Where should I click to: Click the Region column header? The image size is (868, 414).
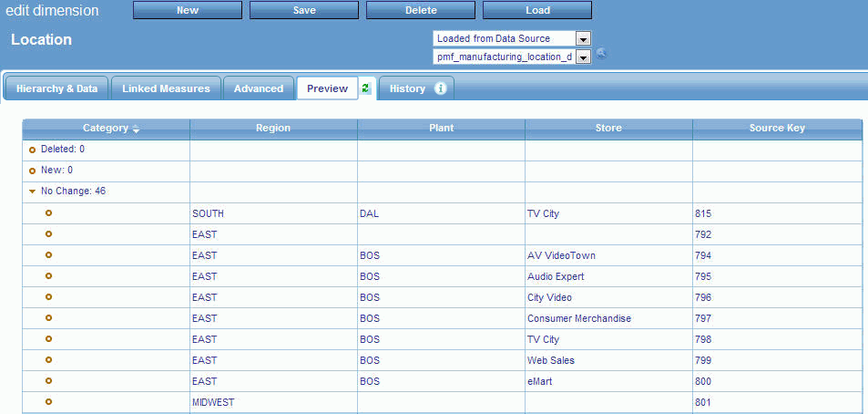pos(273,129)
